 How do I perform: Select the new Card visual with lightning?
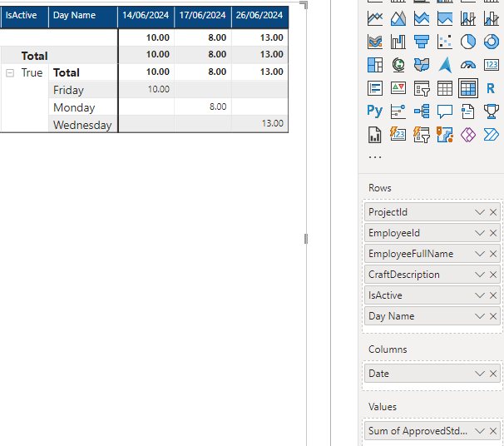click(398, 135)
